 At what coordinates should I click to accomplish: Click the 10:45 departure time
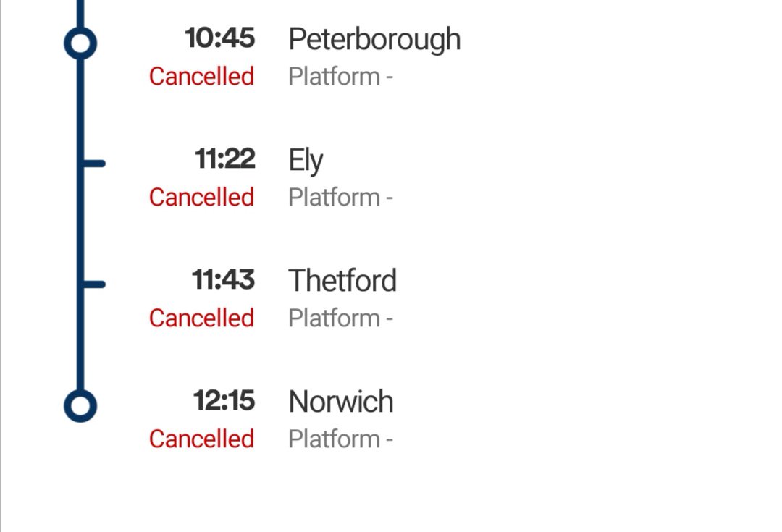coord(220,38)
